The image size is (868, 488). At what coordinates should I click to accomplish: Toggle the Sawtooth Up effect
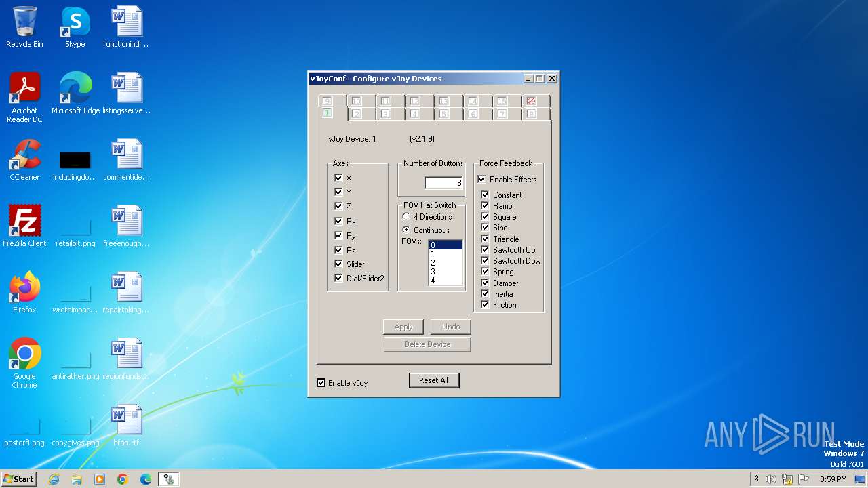[x=485, y=249]
